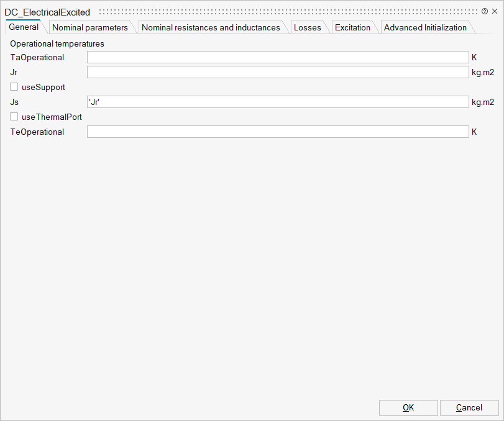This screenshot has height=421, width=504.
Task: Switch to the General tab
Action: (x=24, y=27)
